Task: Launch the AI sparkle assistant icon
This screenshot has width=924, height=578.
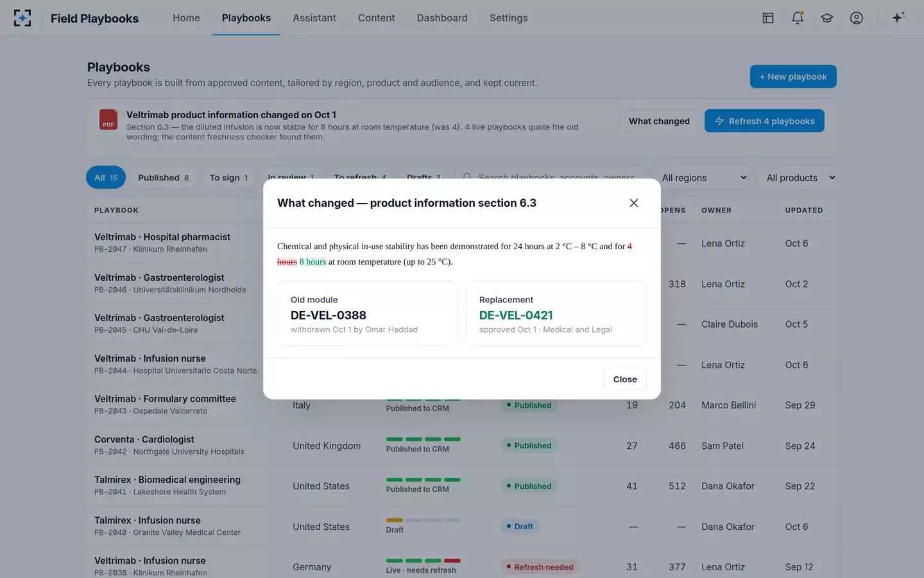Action: (x=898, y=17)
